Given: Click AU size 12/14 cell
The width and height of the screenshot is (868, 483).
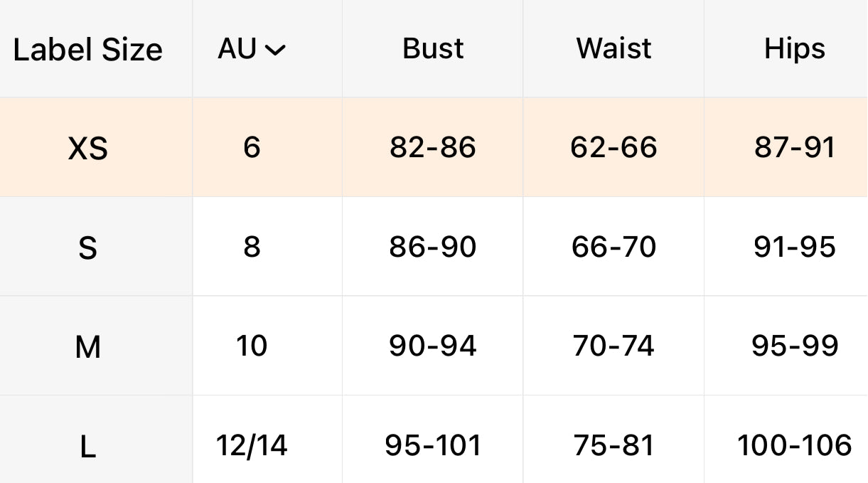Looking at the screenshot, I should pyautogui.click(x=252, y=445).
